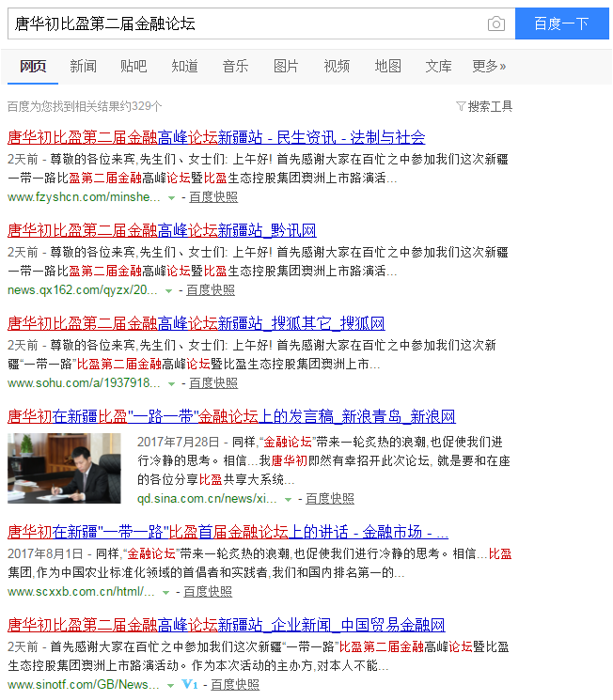Expand dropdown arrow next to scxxb.com.cn URL
Image resolution: width=613 pixels, height=700 pixels.
[x=165, y=592]
